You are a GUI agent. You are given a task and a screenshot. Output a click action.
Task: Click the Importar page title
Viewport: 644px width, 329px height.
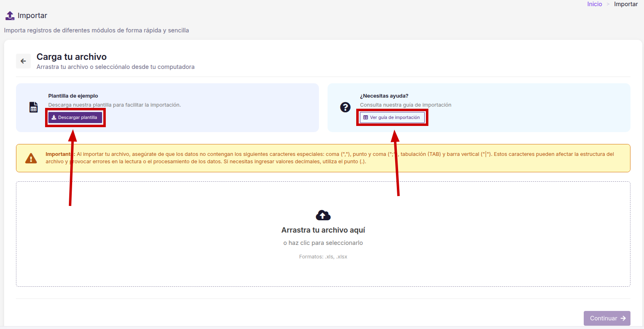pyautogui.click(x=32, y=16)
